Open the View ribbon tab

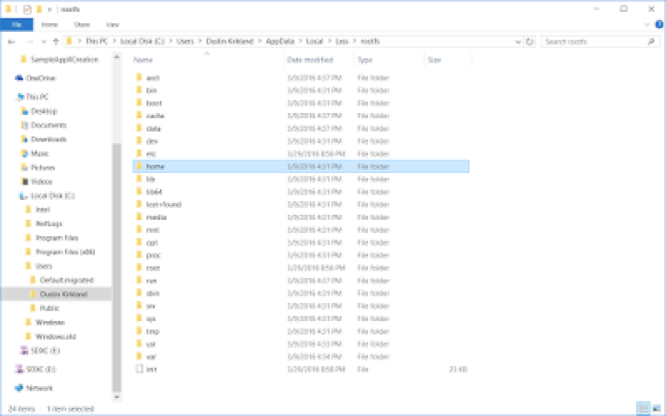(113, 25)
